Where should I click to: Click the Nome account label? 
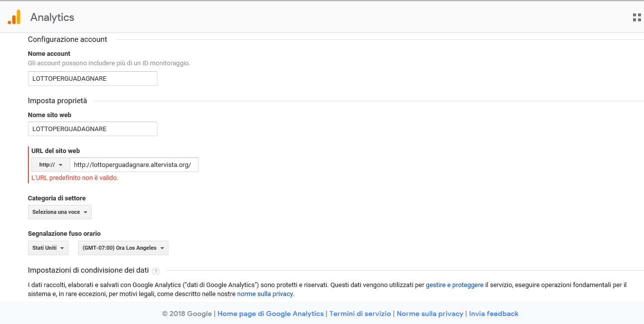(x=49, y=54)
